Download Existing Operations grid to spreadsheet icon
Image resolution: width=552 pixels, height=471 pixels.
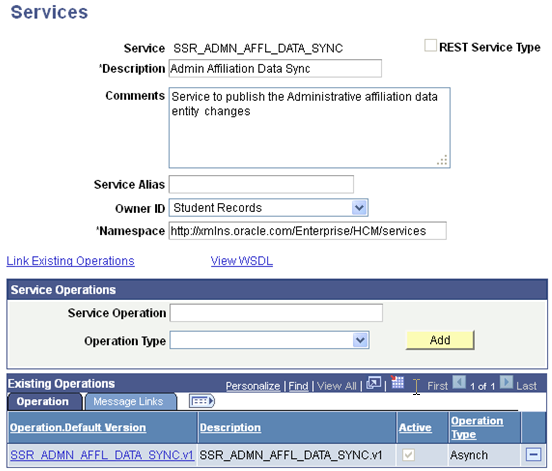point(397,382)
